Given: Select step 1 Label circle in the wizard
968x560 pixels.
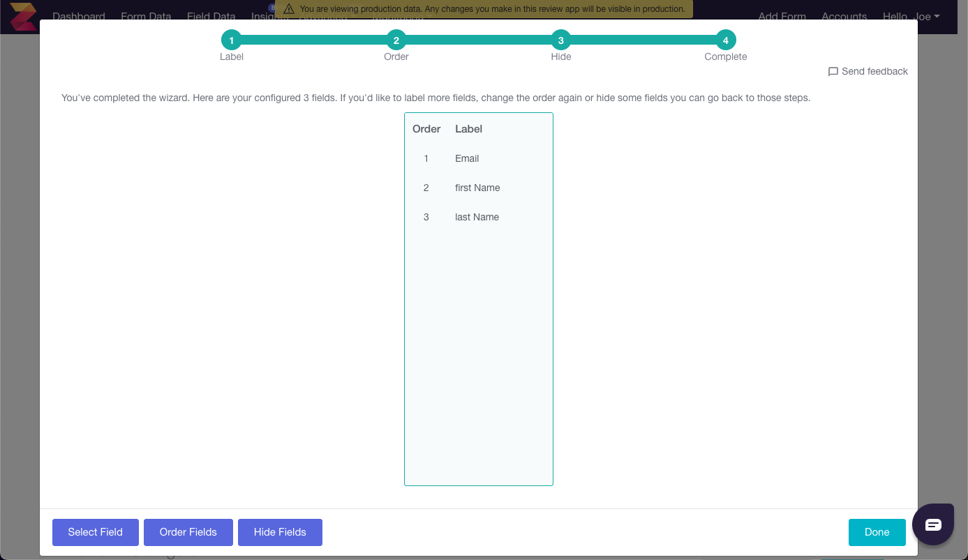Looking at the screenshot, I should (x=232, y=40).
